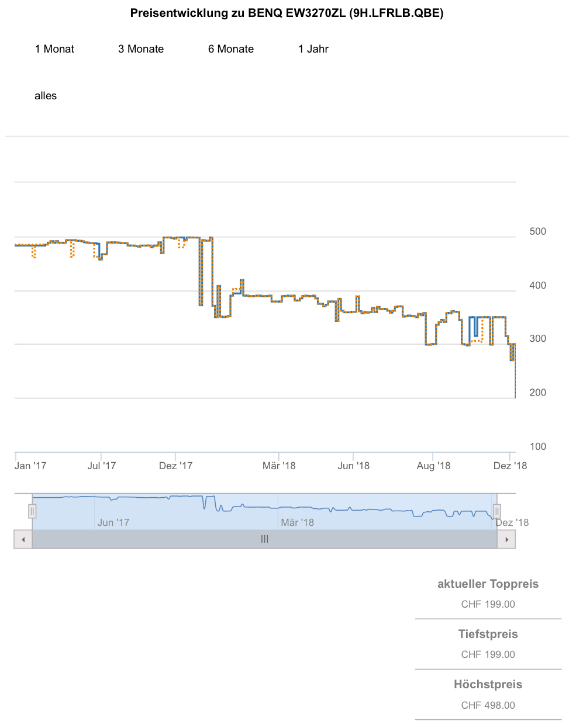Click the left range handle of the navigator
576x728 pixels.
[32, 511]
